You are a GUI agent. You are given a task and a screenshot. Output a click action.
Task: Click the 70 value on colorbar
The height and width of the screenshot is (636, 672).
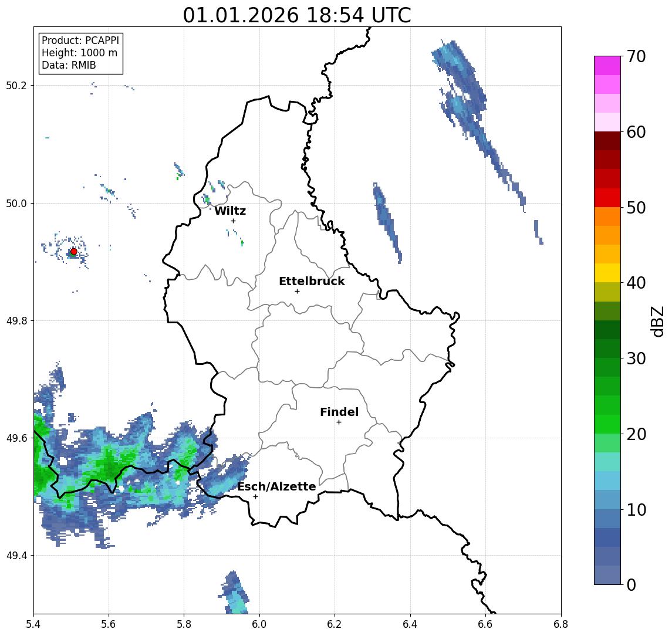(636, 56)
